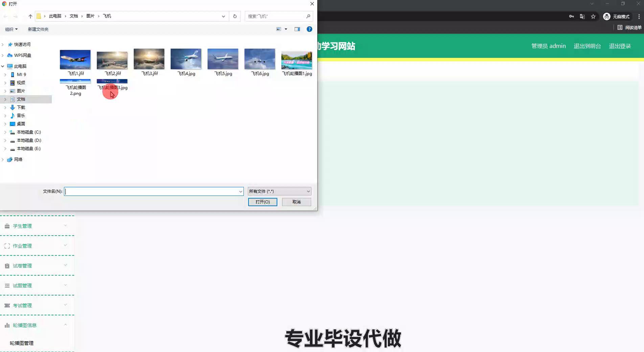Select 下载 folder in the navigation tree
This screenshot has width=644, height=352.
21,107
